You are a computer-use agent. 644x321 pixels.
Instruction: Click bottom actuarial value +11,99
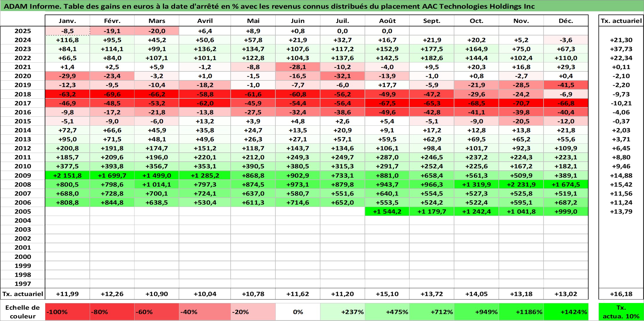(x=67, y=294)
